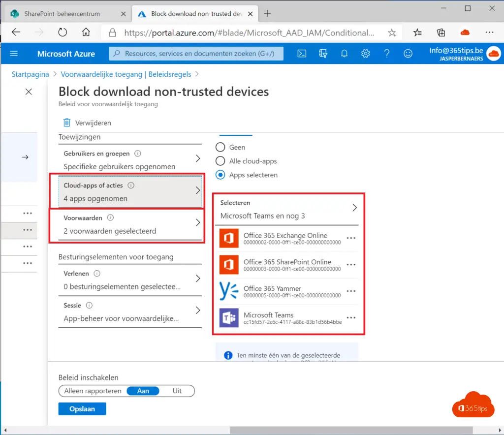The width and height of the screenshot is (504, 435).
Task: Set policy toggle to Uit
Action: click(x=177, y=391)
